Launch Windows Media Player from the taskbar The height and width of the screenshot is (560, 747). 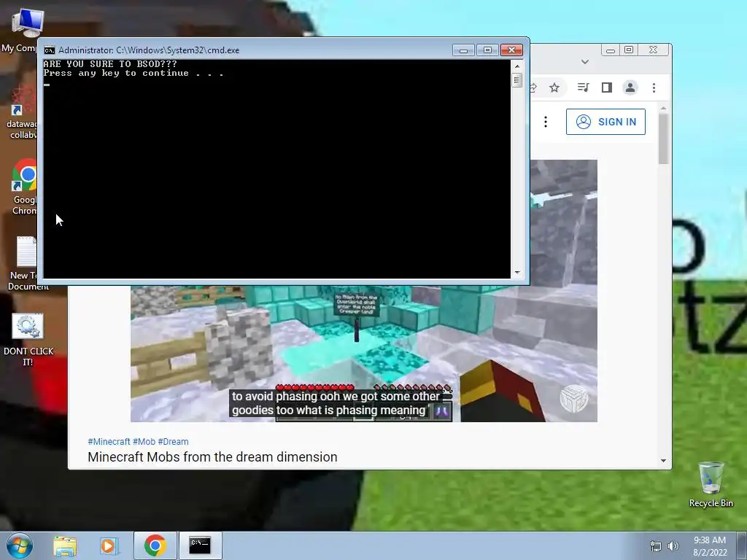(109, 545)
